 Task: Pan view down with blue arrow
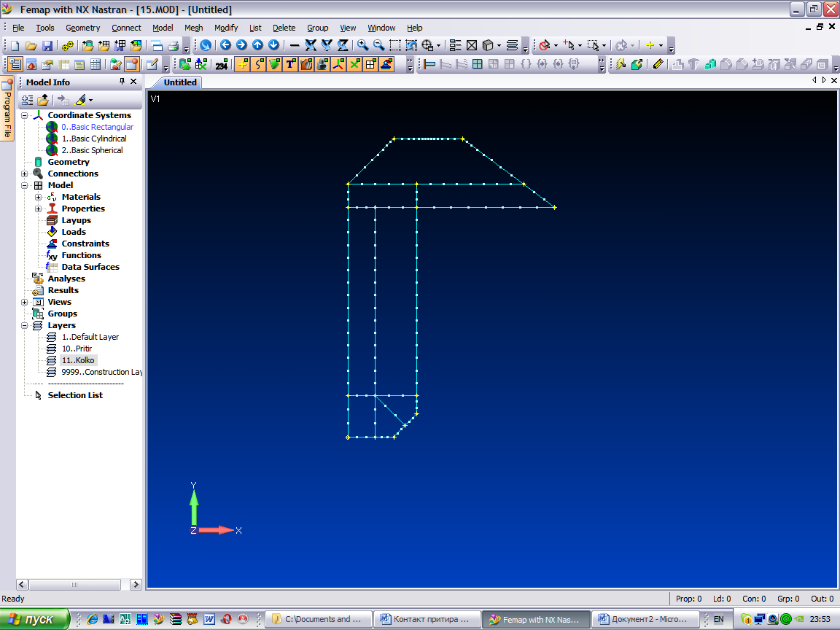(x=273, y=45)
